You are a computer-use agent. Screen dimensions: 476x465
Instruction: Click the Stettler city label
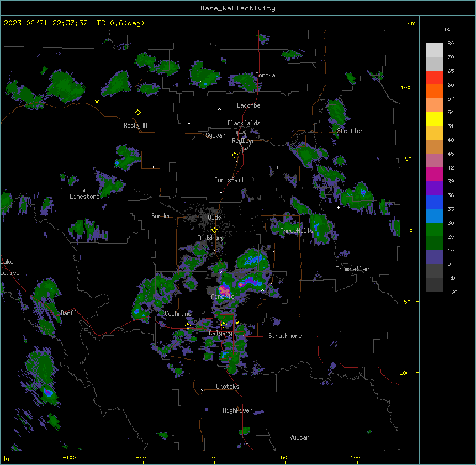pos(350,131)
